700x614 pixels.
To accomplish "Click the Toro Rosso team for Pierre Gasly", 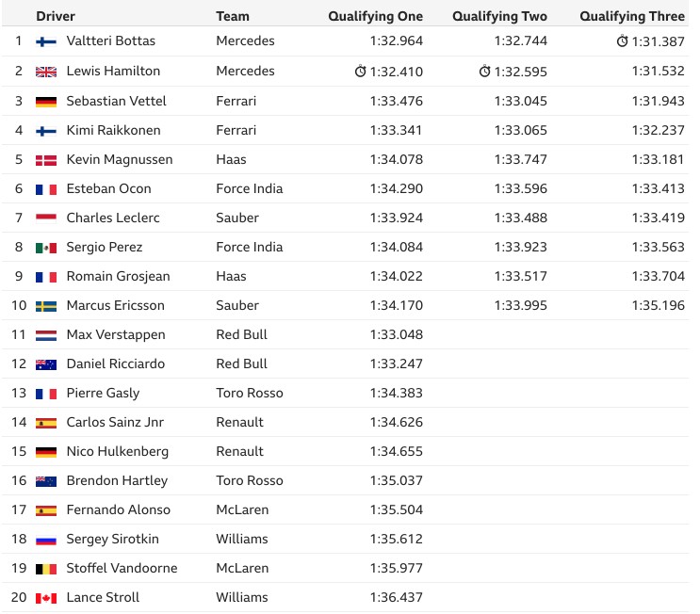I will pos(250,393).
